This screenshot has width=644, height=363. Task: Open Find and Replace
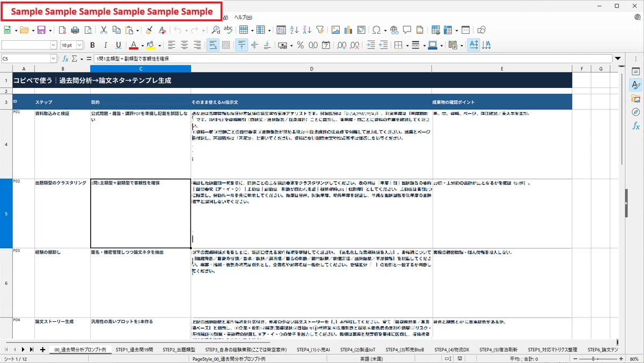tap(216, 30)
